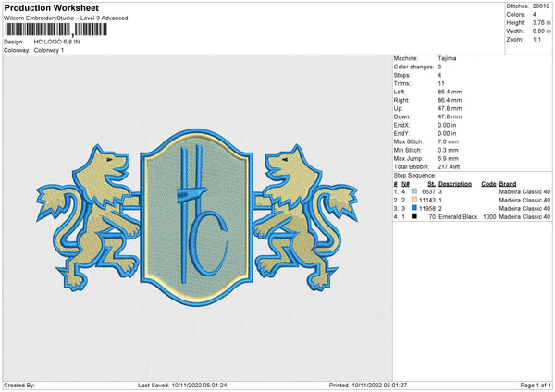Click the Emerald Black color swatch
The image size is (555, 392).
(x=414, y=216)
